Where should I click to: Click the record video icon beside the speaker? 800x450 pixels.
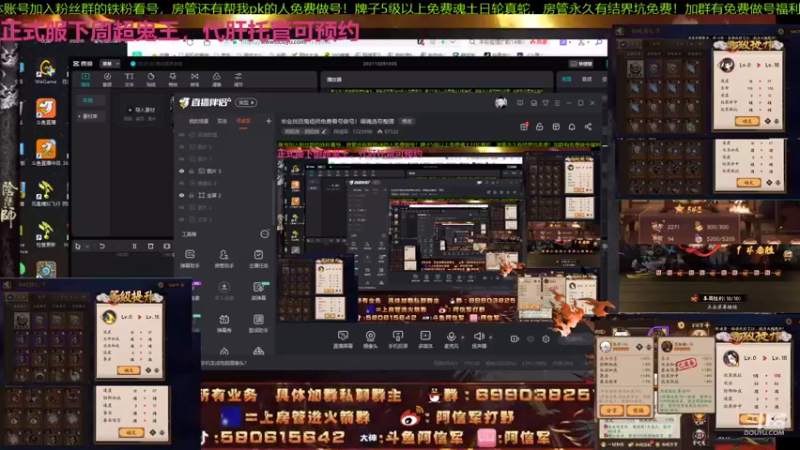tap(514, 339)
